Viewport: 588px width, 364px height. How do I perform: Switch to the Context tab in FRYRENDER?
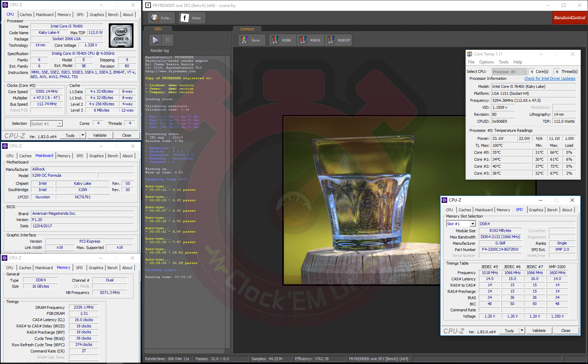(247, 29)
